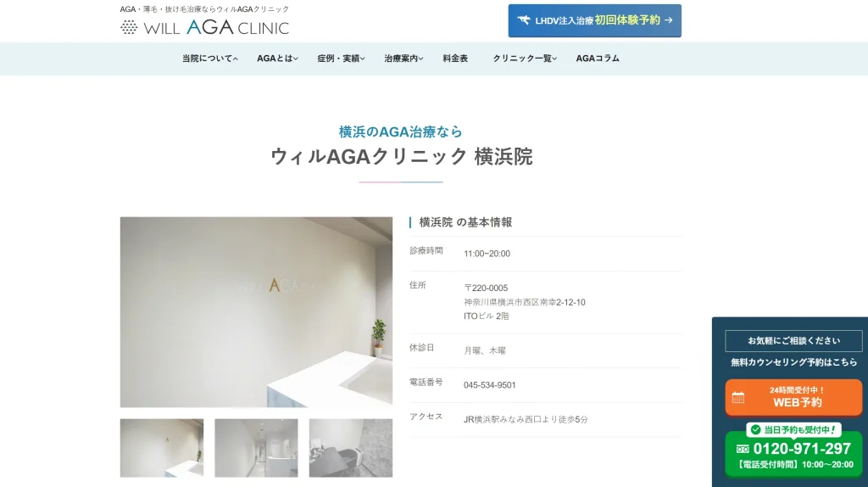Viewport: 868px width, 487px height.
Task: Select the hallway thumbnail image
Action: [x=256, y=448]
